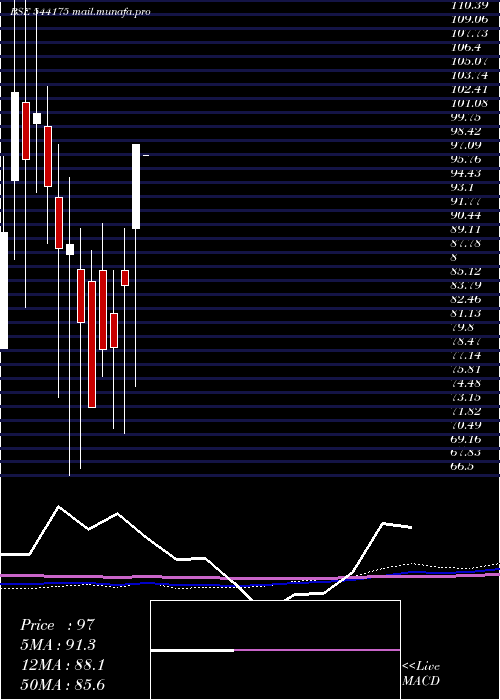This screenshot has width=500, height=700.
Task: Click the Price : 97 readout
Action: (58, 625)
